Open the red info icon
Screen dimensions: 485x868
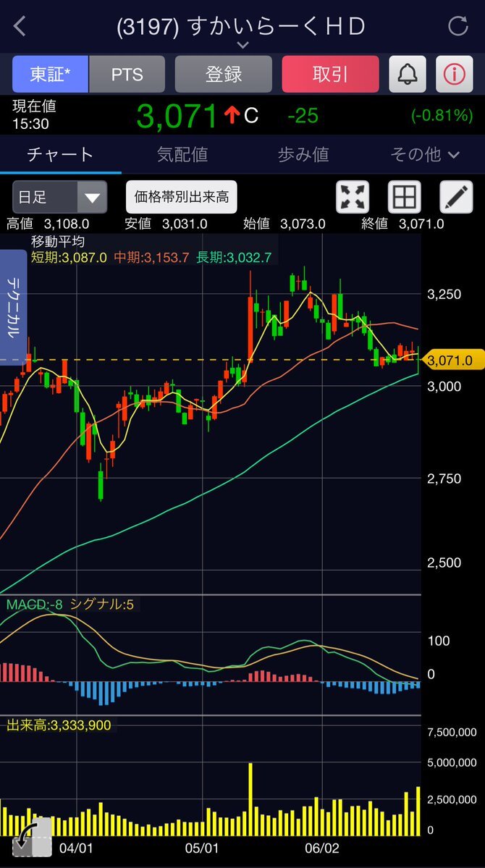[455, 74]
